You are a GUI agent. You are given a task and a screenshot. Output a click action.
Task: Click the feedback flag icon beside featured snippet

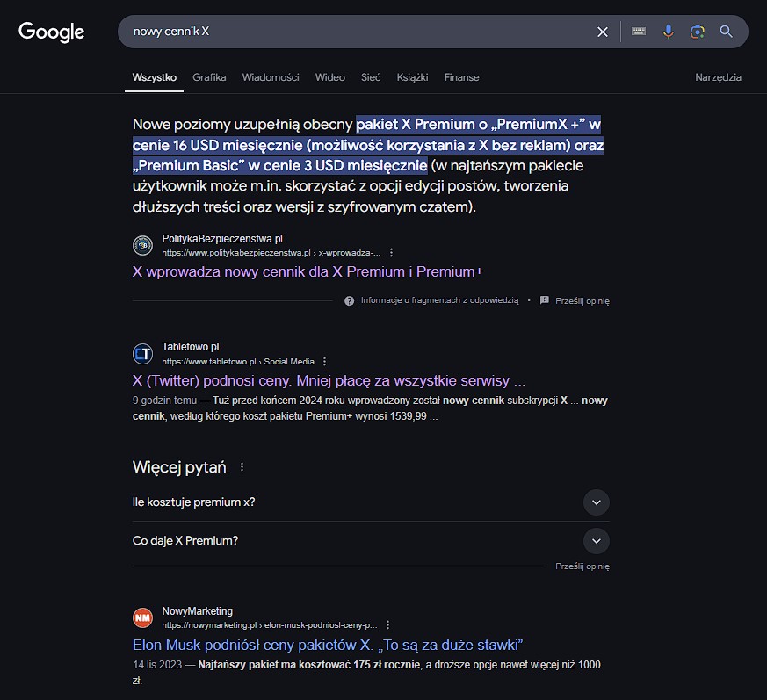pos(545,300)
